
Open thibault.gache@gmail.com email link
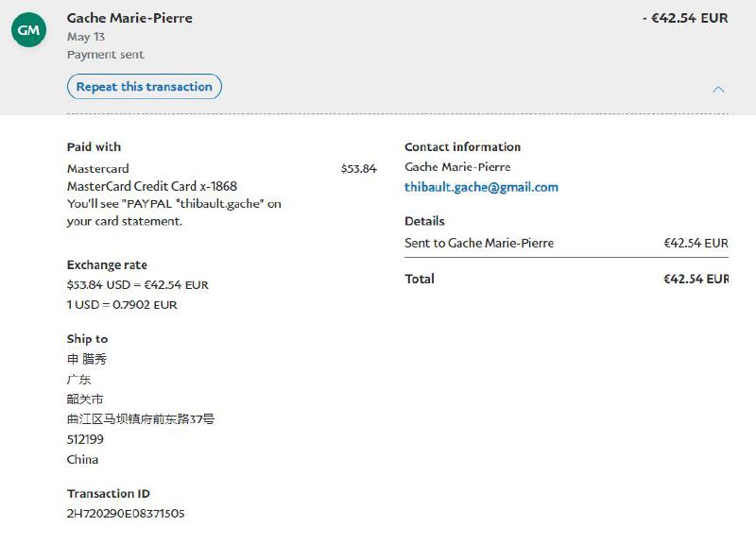click(x=481, y=187)
